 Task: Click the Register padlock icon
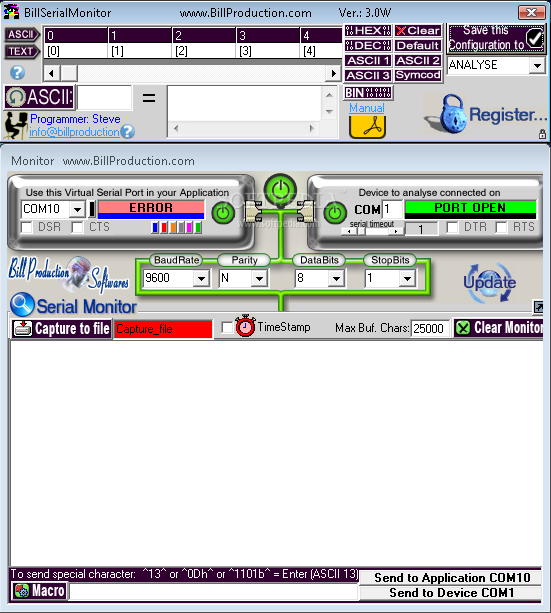coord(452,114)
